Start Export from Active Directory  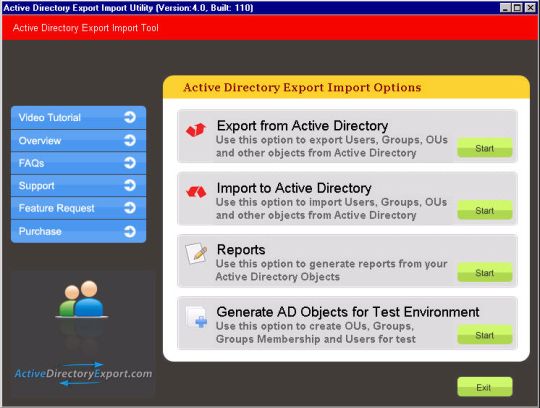coord(485,148)
